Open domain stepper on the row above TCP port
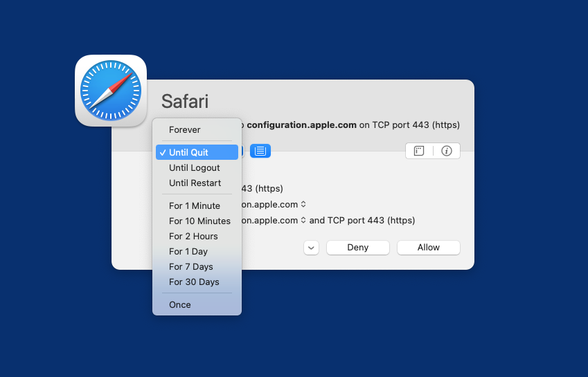The image size is (588, 377). tap(303, 205)
